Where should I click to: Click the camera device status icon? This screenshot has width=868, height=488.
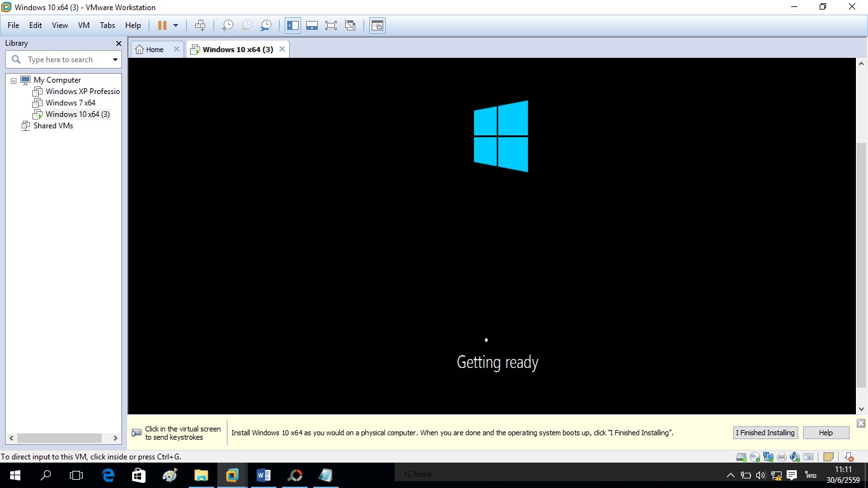[808, 457]
